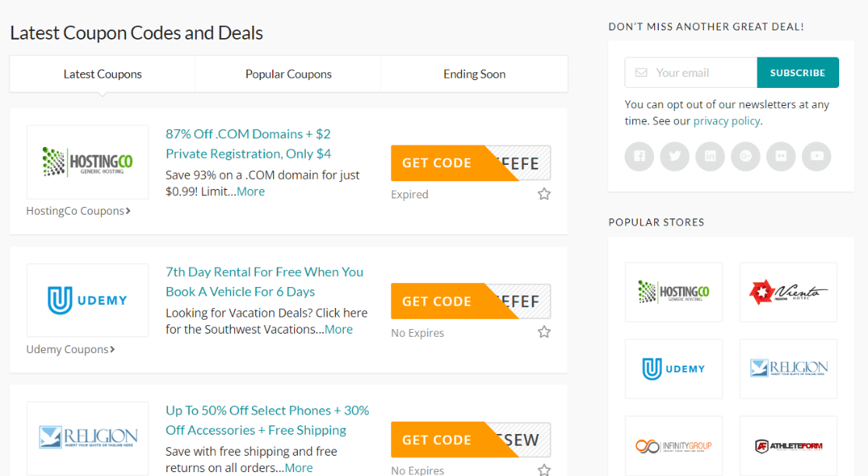Open the YouTube social icon
This screenshot has height=476, width=868.
click(x=817, y=156)
